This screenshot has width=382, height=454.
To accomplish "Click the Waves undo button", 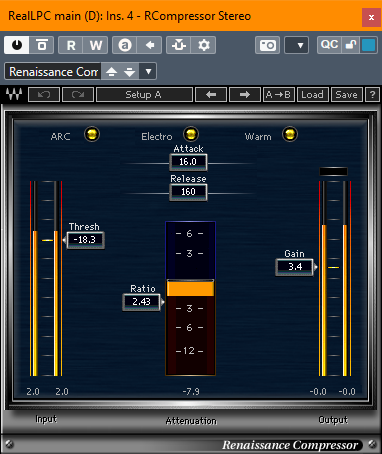I will 44,95.
